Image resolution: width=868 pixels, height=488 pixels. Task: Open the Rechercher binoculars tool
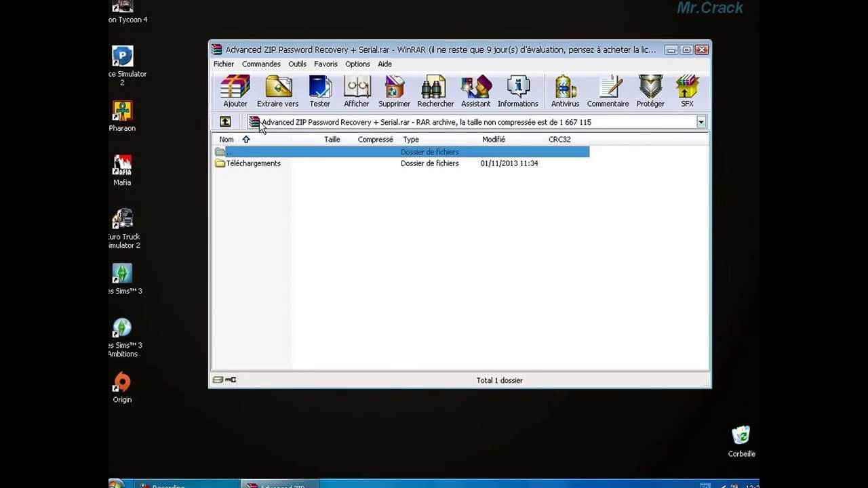(435, 91)
